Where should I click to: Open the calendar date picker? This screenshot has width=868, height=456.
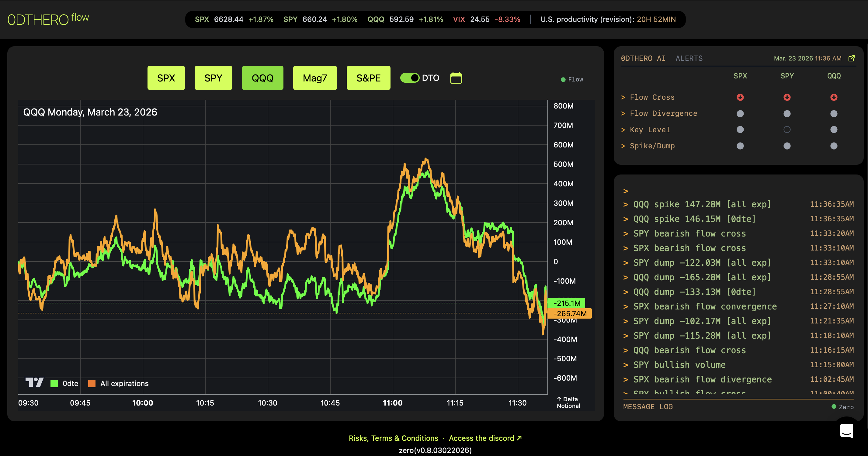[x=456, y=78]
